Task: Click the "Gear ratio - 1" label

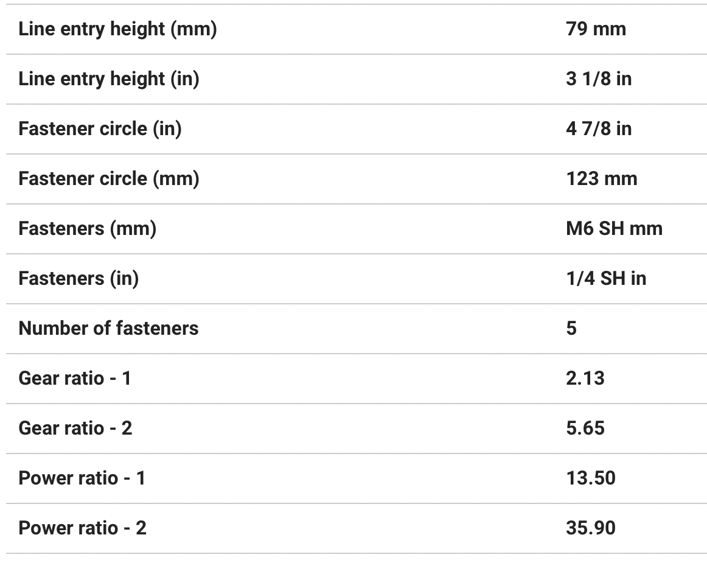Action: pos(75,379)
